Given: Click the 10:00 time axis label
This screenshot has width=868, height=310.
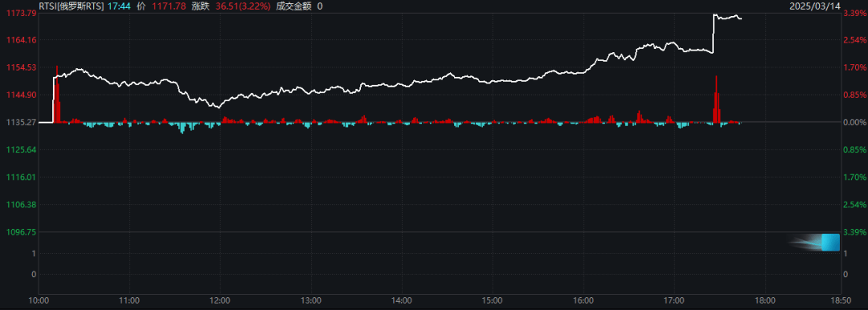Looking at the screenshot, I should 39,300.
